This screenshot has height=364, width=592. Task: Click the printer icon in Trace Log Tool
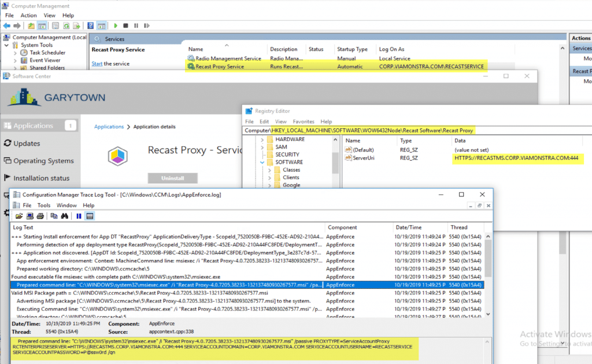(41, 216)
